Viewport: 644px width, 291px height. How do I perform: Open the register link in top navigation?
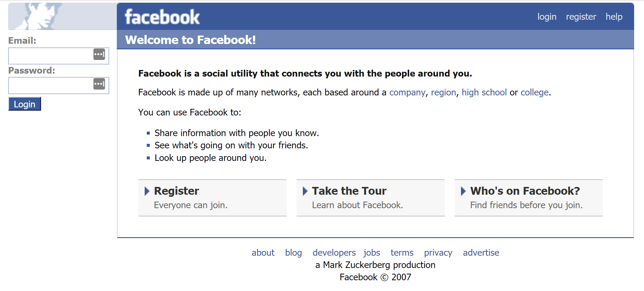pos(581,17)
